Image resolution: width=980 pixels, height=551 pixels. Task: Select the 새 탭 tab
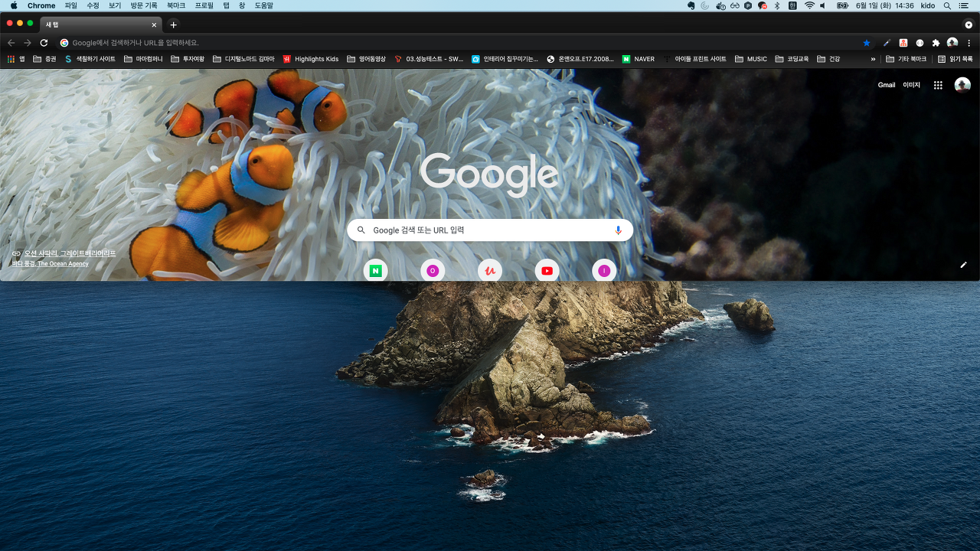click(100, 24)
